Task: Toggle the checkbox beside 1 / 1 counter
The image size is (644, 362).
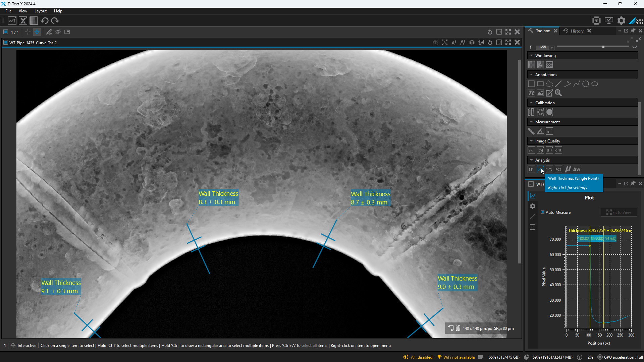Action: pos(6,32)
